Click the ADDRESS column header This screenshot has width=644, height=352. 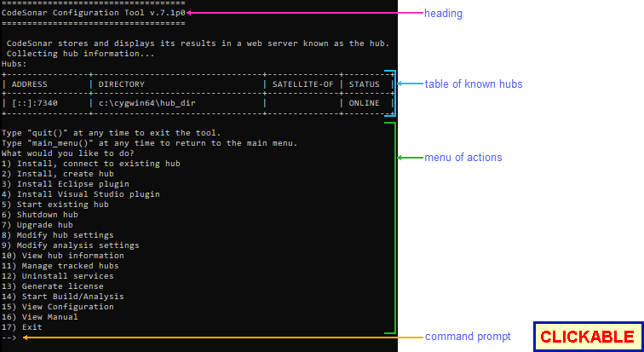coord(30,84)
